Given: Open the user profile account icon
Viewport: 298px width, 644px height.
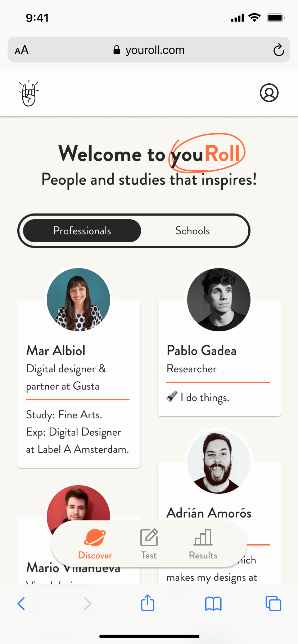Looking at the screenshot, I should coord(269,93).
